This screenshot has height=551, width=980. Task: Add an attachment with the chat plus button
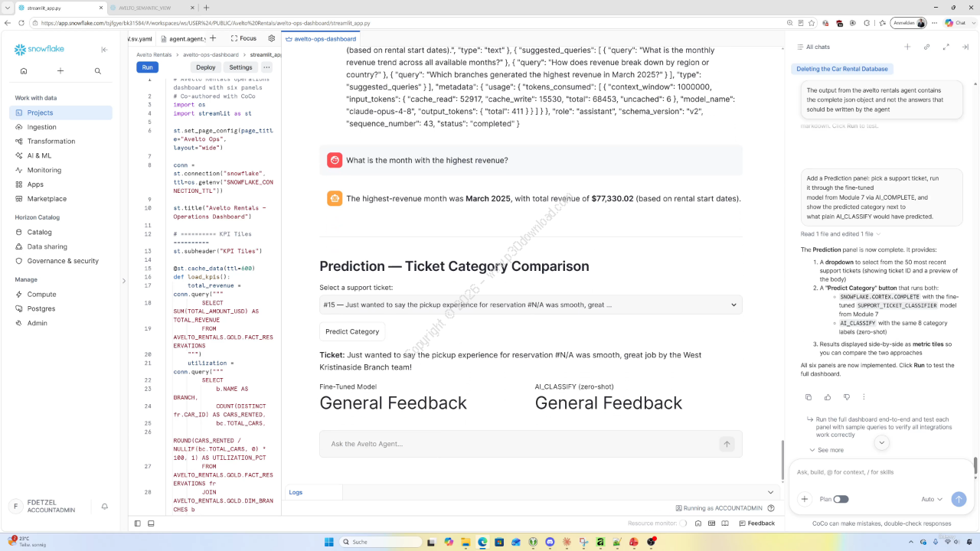(805, 499)
